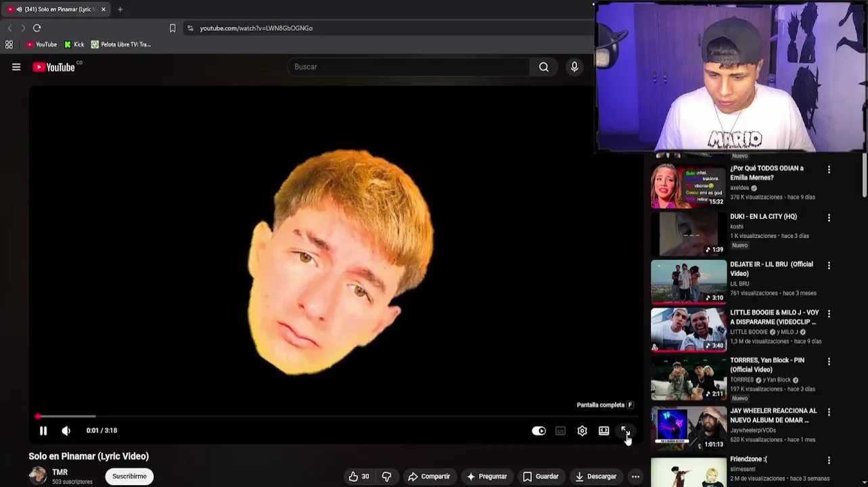This screenshot has width=868, height=487.
Task: Click the video title Solo en Pinamar
Action: [89, 457]
